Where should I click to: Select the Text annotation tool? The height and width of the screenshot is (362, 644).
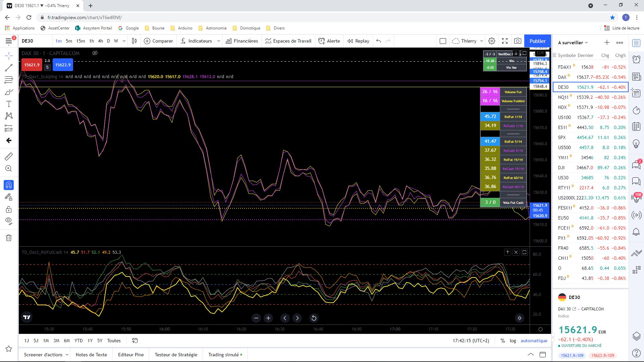click(x=9, y=104)
